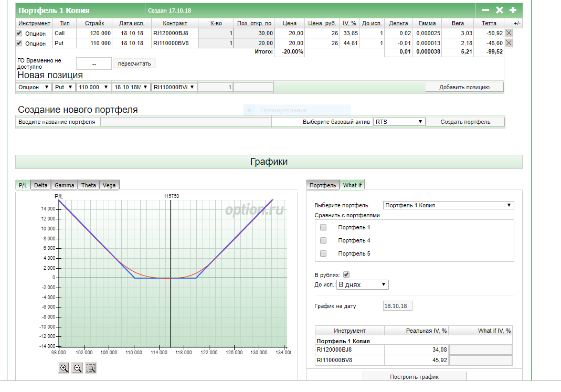Open the base asset RTS dropdown
Viewport: 561px width, 392px height.
399,122
